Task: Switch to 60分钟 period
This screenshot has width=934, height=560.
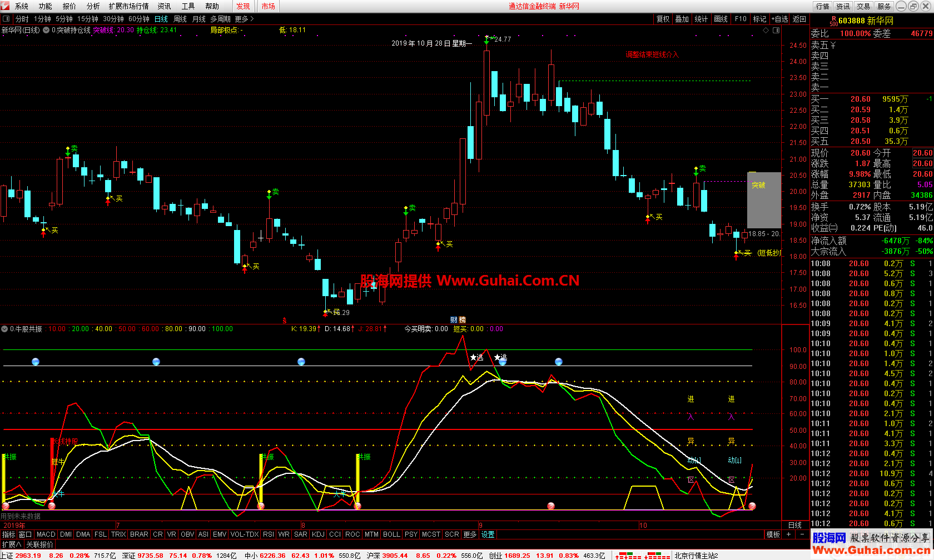Action: point(138,19)
